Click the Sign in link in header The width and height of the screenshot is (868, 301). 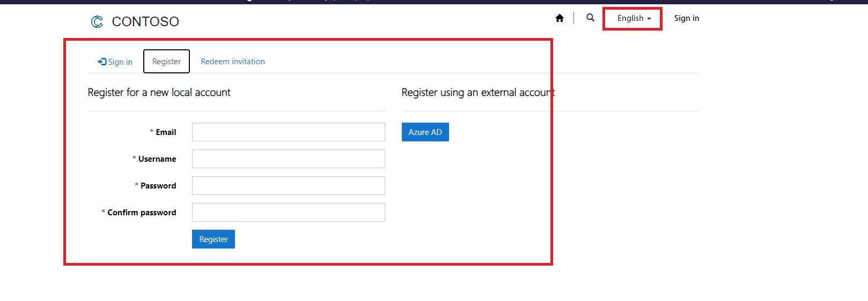(x=686, y=18)
